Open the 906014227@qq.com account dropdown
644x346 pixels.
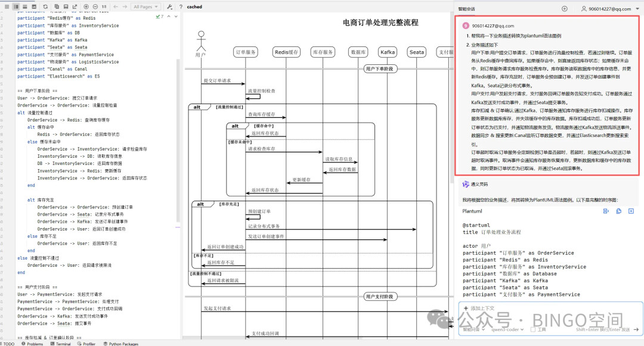coord(609,8)
